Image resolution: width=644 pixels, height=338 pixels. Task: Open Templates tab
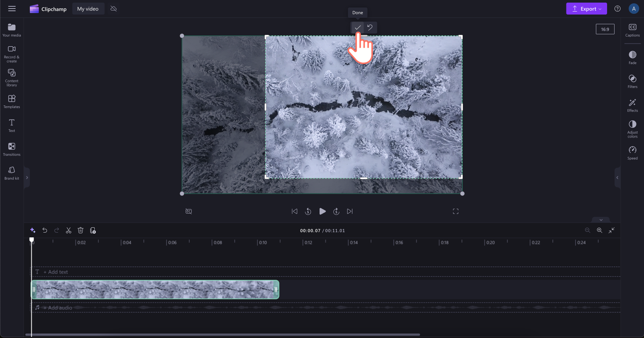point(12,102)
